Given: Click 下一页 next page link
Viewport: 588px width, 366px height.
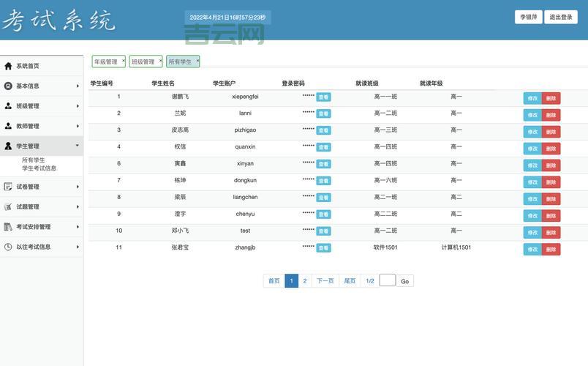Looking at the screenshot, I should (x=325, y=281).
